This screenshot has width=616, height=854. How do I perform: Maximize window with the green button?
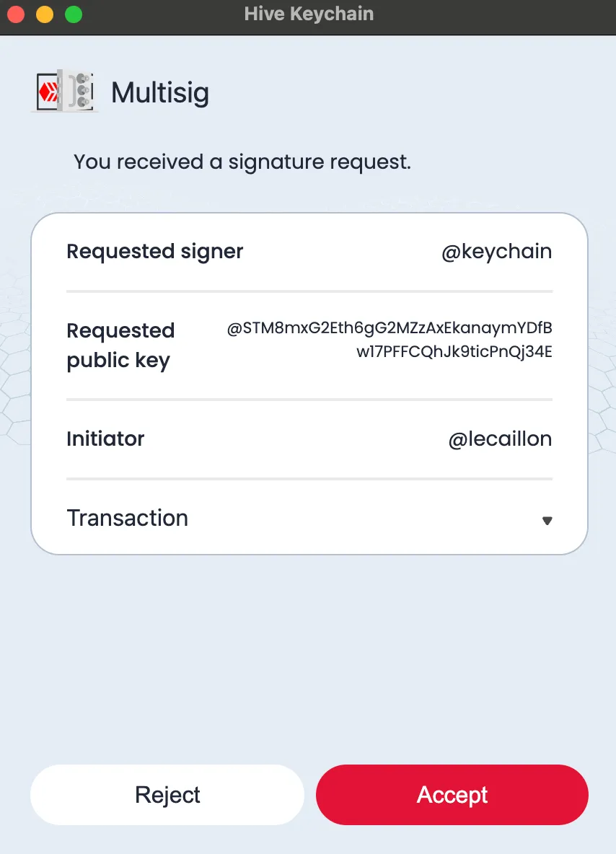tap(74, 14)
